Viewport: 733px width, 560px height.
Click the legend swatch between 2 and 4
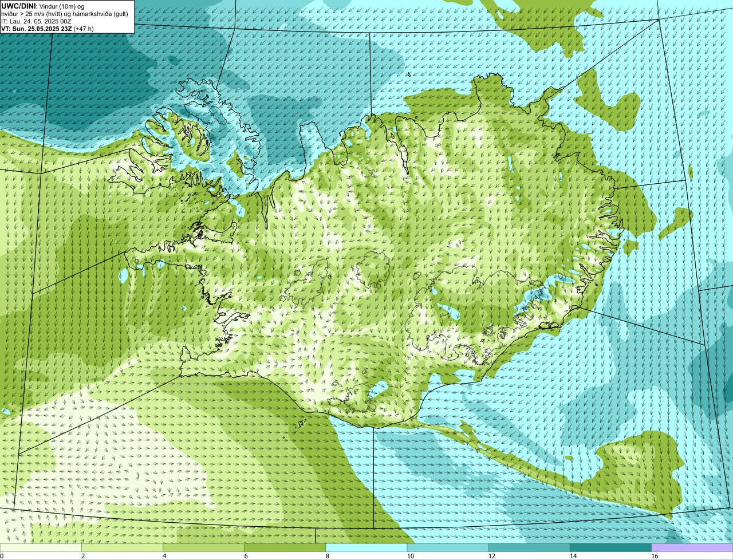pos(123,548)
